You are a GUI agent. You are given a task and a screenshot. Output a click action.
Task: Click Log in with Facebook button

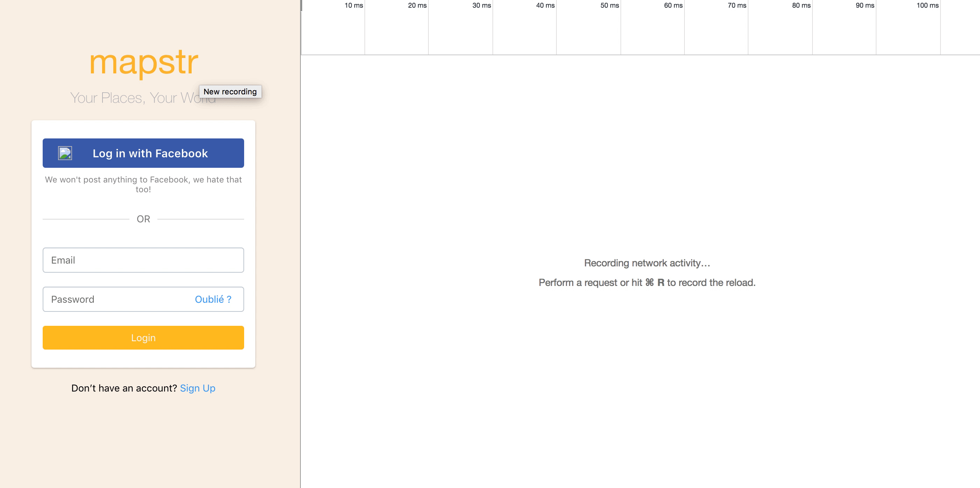click(150, 153)
